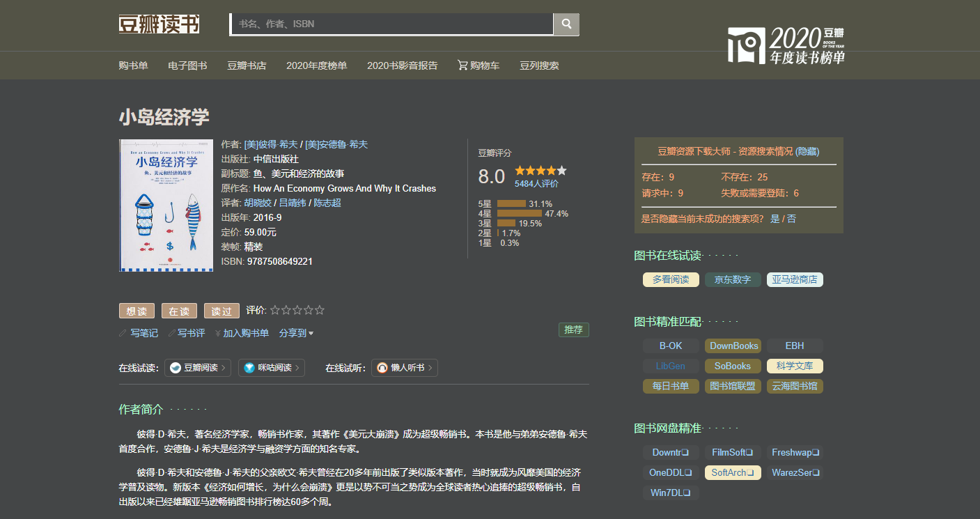The height and width of the screenshot is (519, 980).
Task: Click 加入购书单 link
Action: point(246,333)
